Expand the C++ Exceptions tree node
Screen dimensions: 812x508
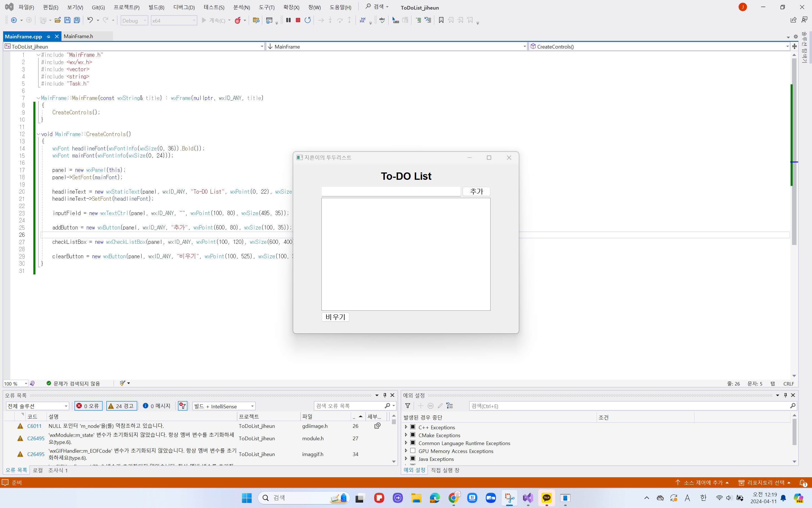[x=406, y=427]
